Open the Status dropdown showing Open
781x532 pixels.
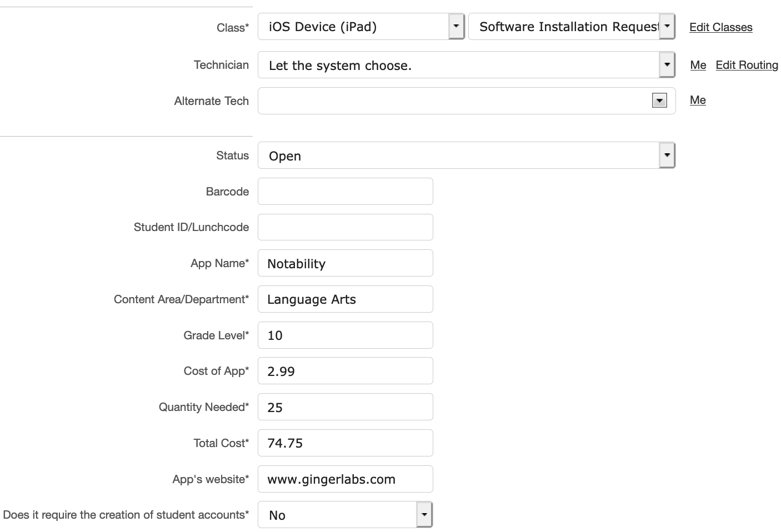tap(667, 155)
